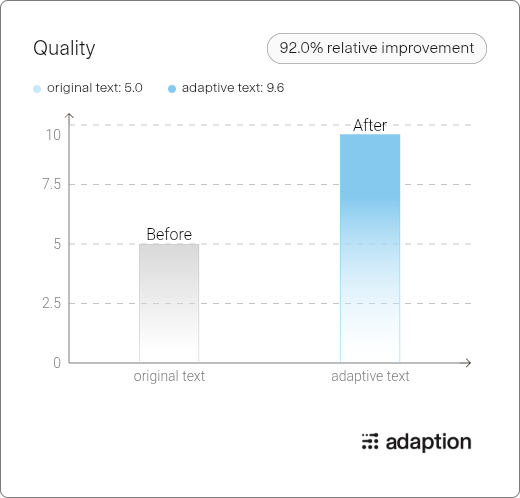Click the After label above blue bar
This screenshot has width=520, height=498.
(370, 125)
